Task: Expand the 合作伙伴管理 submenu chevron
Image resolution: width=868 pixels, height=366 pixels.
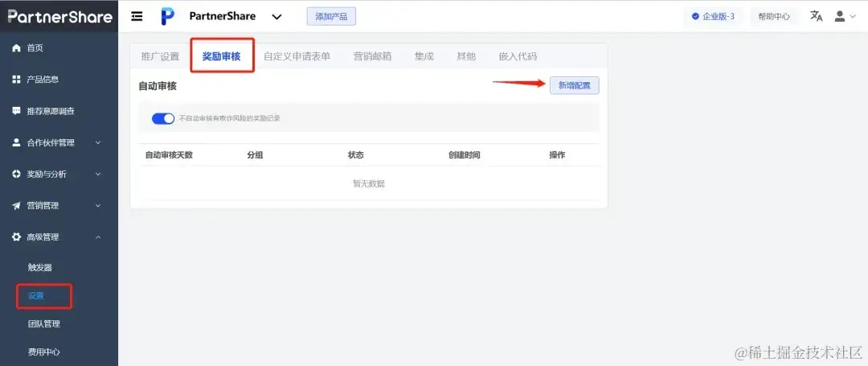Action: pos(98,143)
